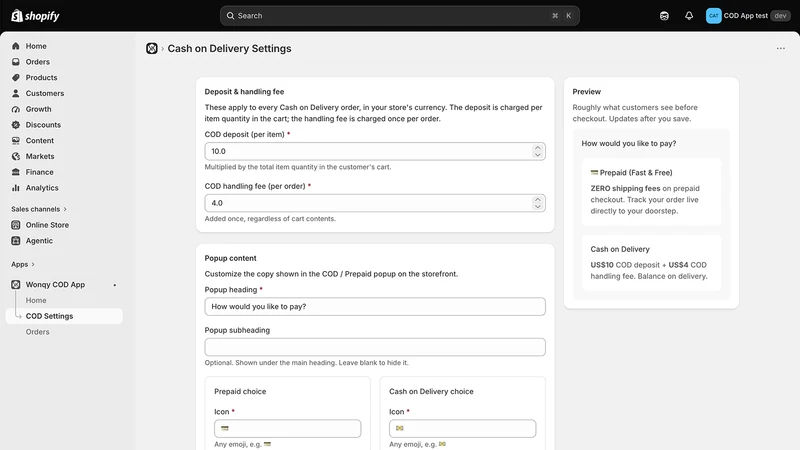Open the three-dot page menu
Viewport: 800px width, 450px height.
point(781,48)
